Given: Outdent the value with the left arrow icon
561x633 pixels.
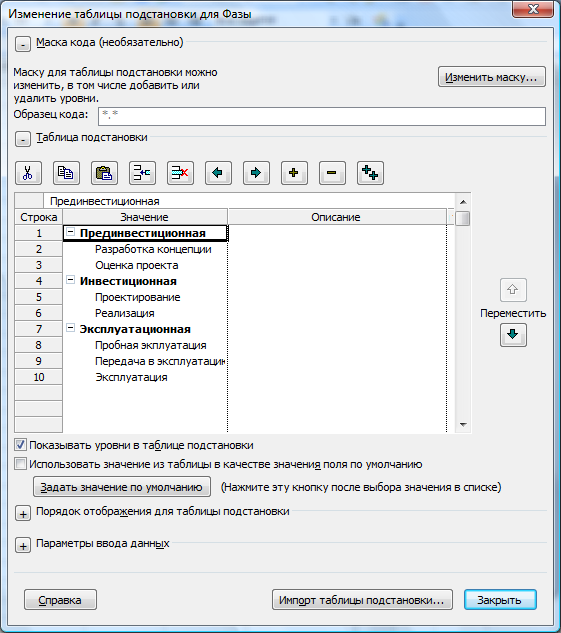Looking at the screenshot, I should point(218,173).
